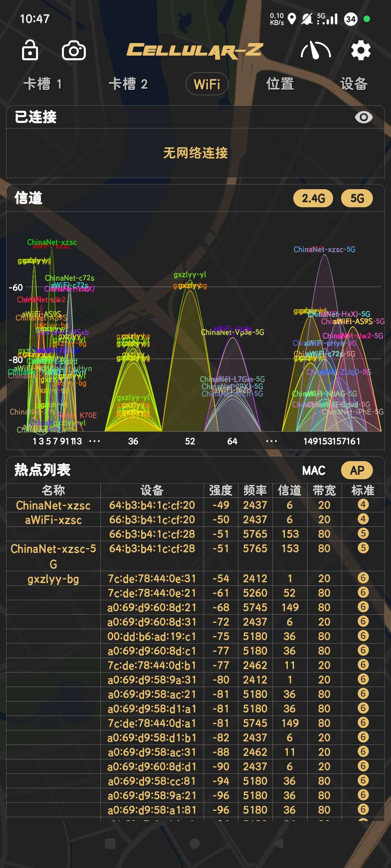Select the ChinaNet-xzsc hotspot row

tap(195, 505)
